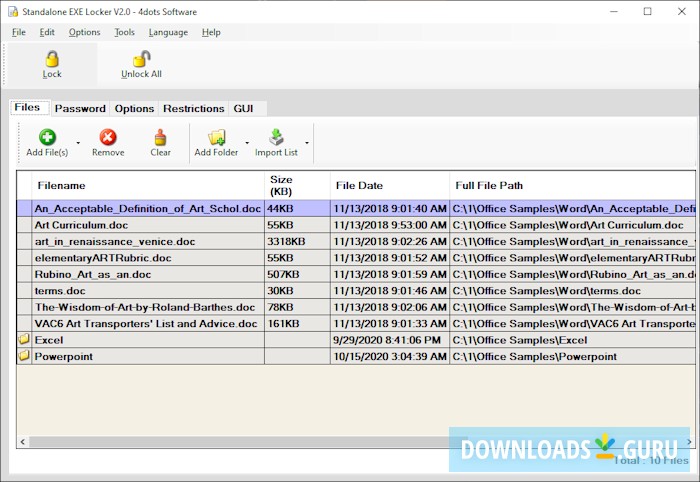Click the Lock padlock icon
The height and width of the screenshot is (482, 700).
pyautogui.click(x=52, y=59)
